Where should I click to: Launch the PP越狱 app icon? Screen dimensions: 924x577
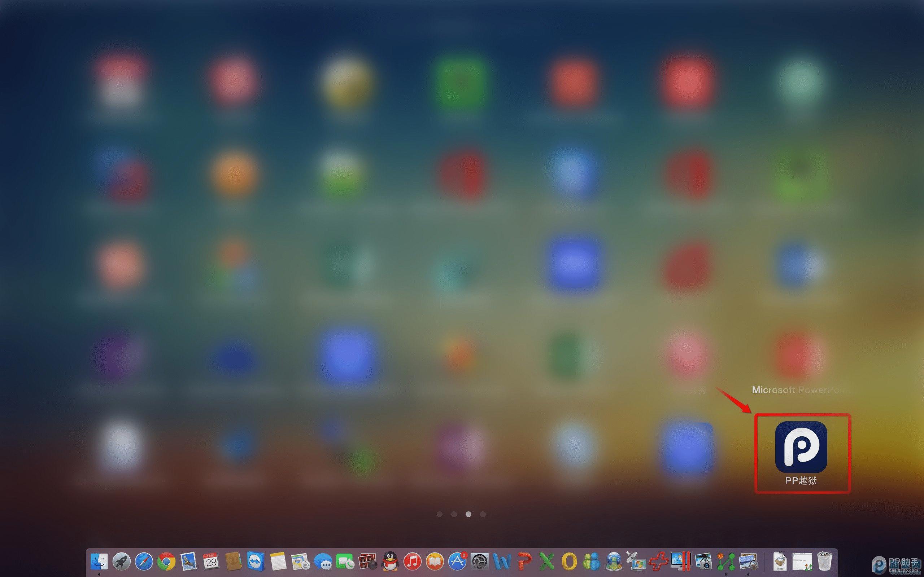tap(801, 447)
